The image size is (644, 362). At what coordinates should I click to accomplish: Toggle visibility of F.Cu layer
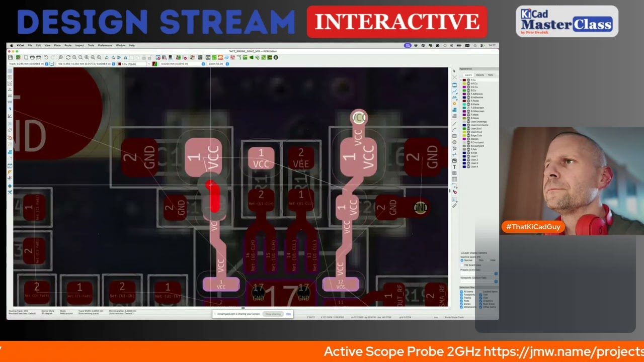(468, 80)
